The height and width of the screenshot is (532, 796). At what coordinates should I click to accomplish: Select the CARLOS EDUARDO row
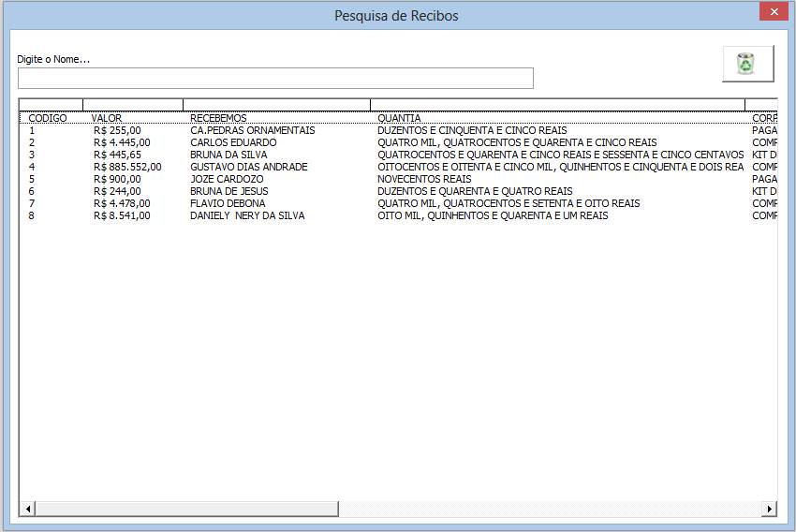pos(399,142)
